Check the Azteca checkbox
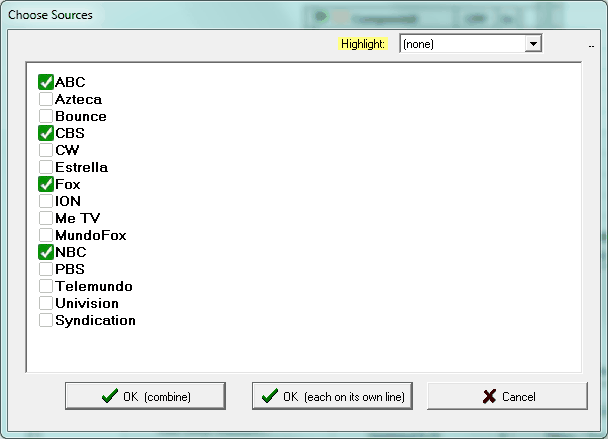The height and width of the screenshot is (439, 608). 46,99
